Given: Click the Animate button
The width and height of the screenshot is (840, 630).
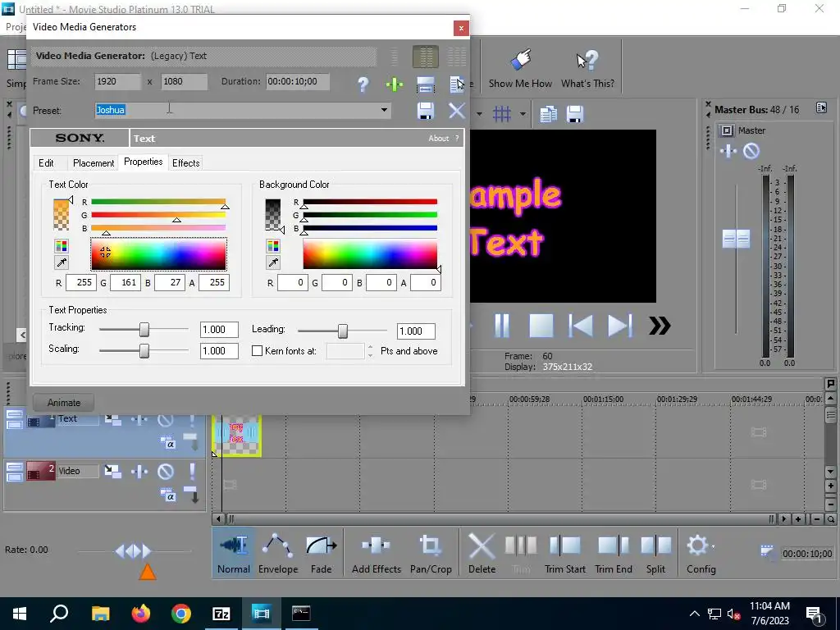Looking at the screenshot, I should tap(64, 402).
